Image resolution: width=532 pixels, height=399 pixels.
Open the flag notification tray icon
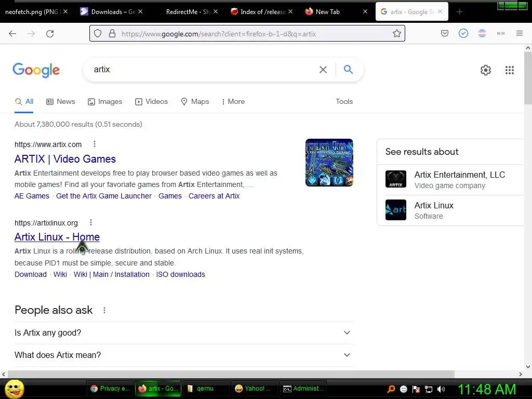pyautogui.click(x=416, y=389)
